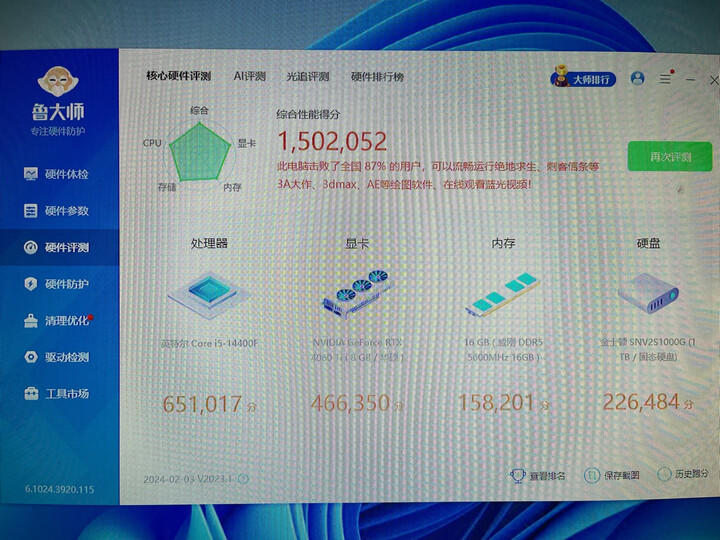Click the 工具市场 toolbox icon
The image size is (720, 540).
coord(31,394)
